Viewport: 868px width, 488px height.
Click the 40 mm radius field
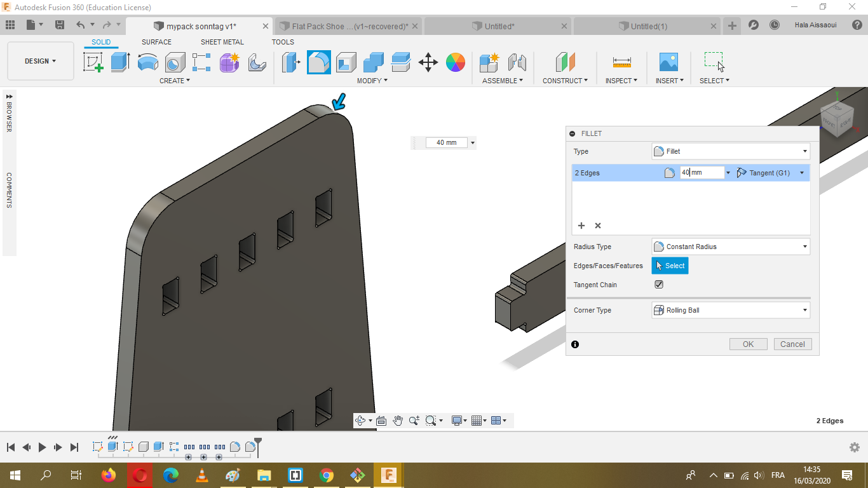701,173
